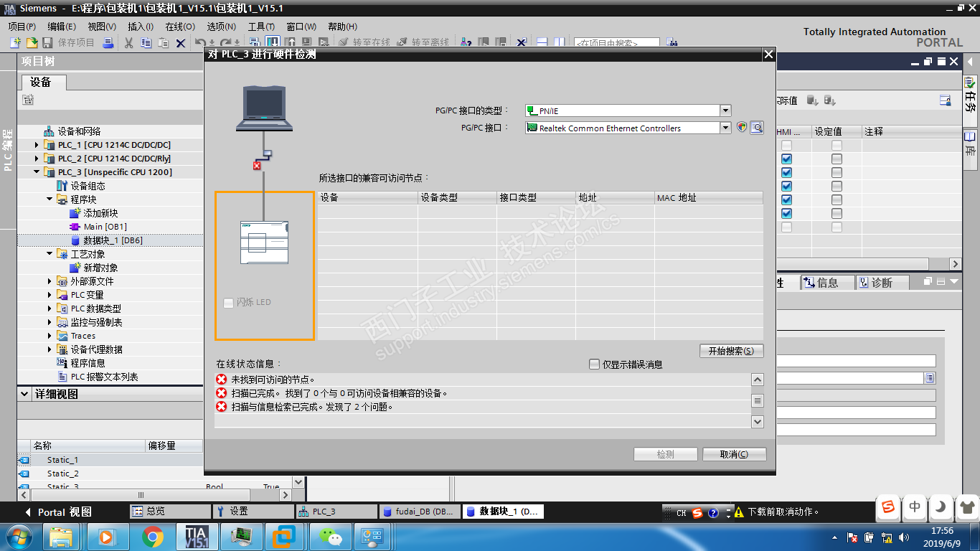Collapse the 程序块 tree node
Screen dimensions: 980x551
pyautogui.click(x=50, y=199)
